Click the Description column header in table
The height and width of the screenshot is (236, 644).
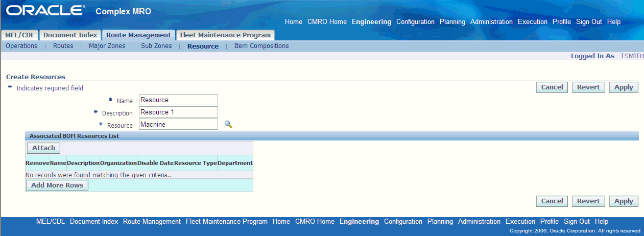[x=83, y=163]
